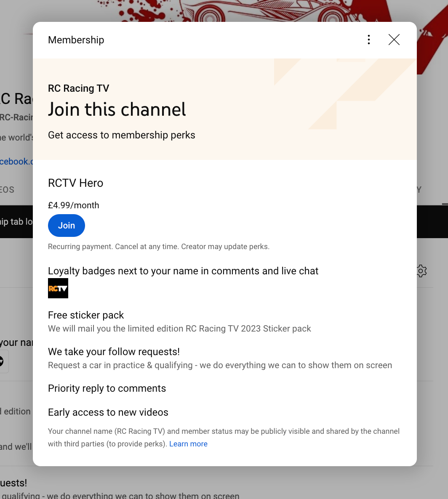Screen dimensions: 448x499
Task: Click the RC Racing TV channel name
Action: click(x=79, y=88)
